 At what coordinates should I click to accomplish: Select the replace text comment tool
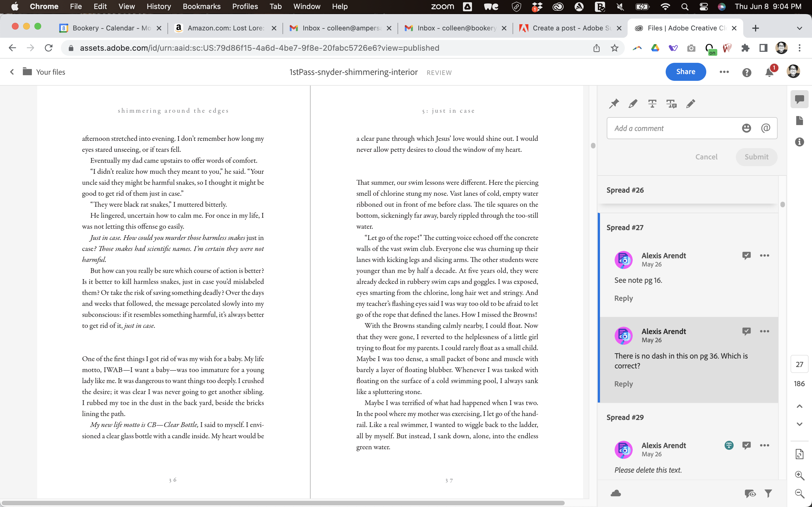click(x=671, y=104)
